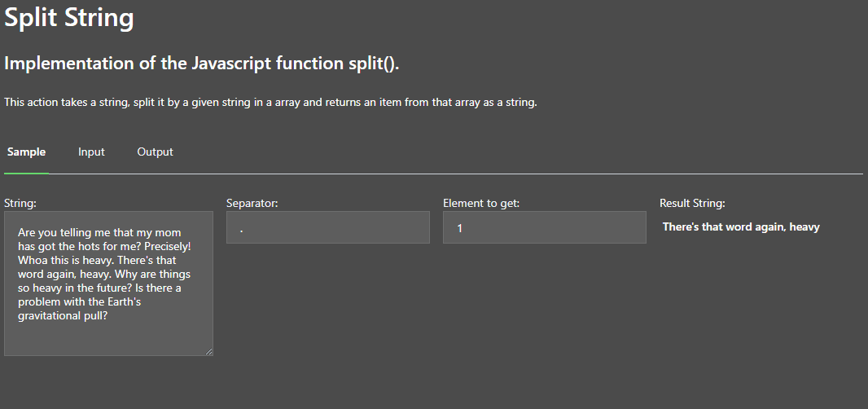
Task: Open the Input tab
Action: [x=91, y=152]
